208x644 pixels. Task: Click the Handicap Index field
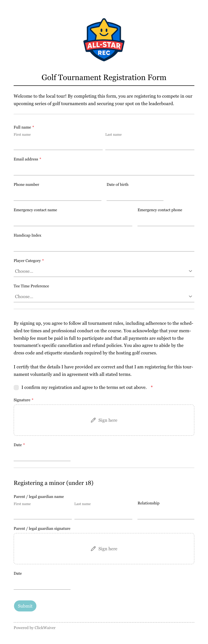tap(104, 246)
